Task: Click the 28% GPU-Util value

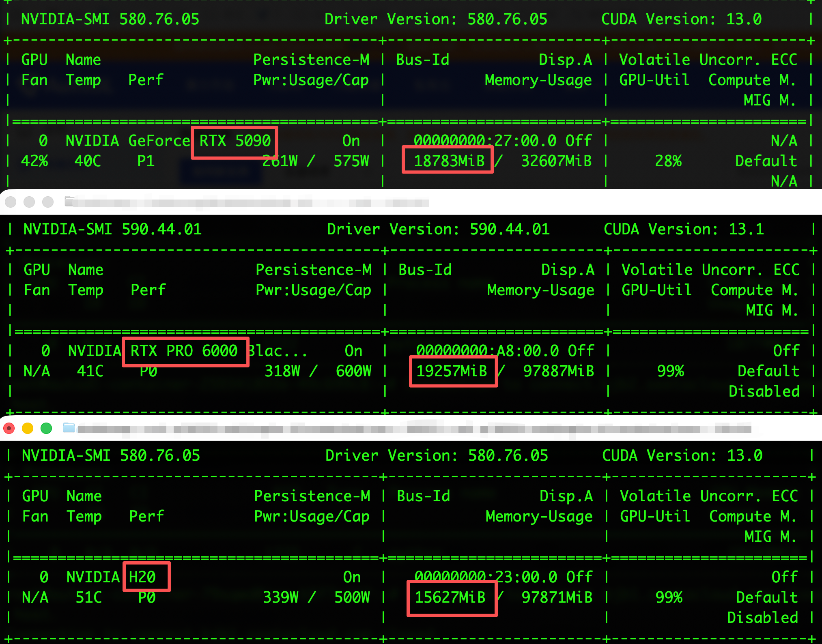Action: coord(668,161)
